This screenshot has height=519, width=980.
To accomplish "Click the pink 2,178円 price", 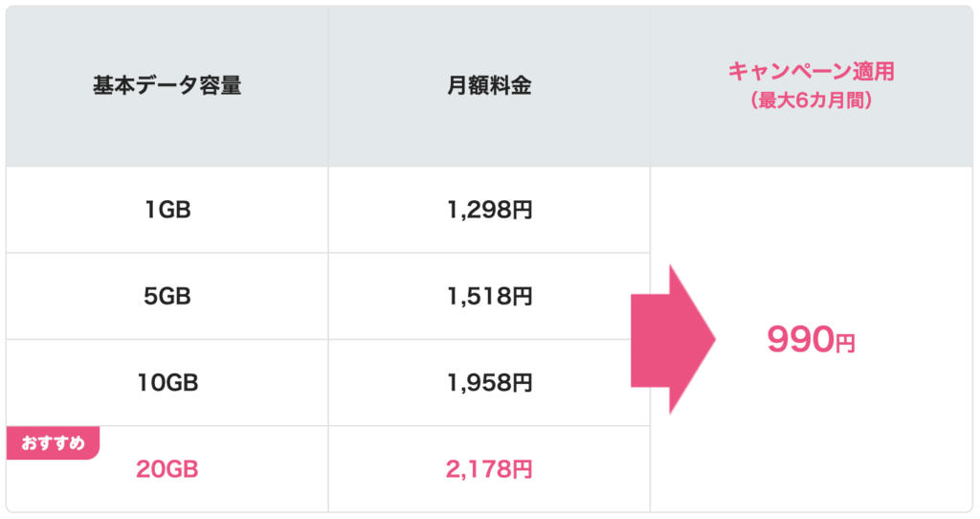I will [489, 469].
